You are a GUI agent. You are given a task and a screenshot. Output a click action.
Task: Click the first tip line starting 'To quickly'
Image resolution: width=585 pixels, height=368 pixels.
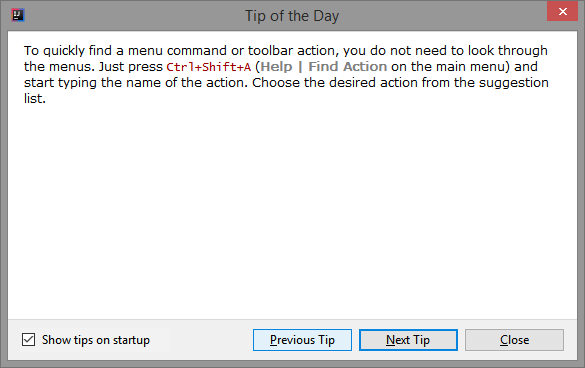(286, 51)
